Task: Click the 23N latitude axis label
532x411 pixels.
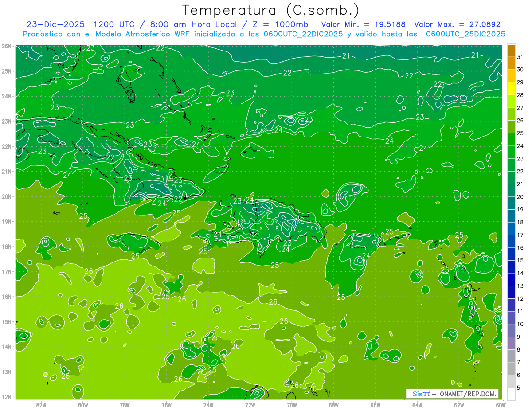Action: [6, 121]
